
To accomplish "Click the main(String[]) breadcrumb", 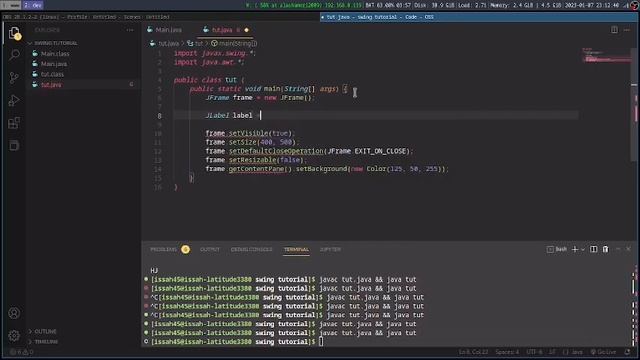I will click(238, 43).
